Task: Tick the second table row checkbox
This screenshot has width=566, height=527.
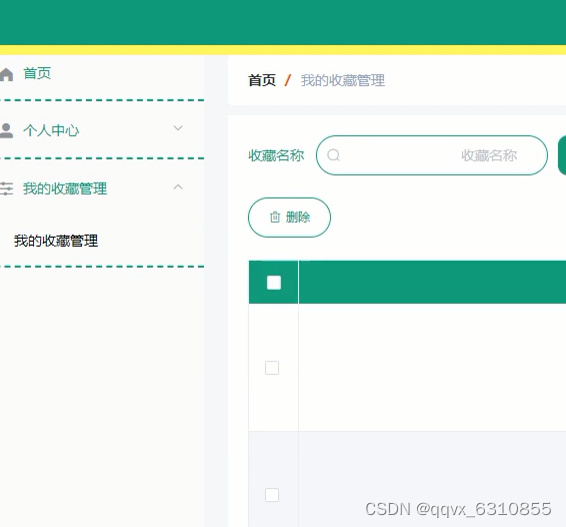Action: (272, 495)
